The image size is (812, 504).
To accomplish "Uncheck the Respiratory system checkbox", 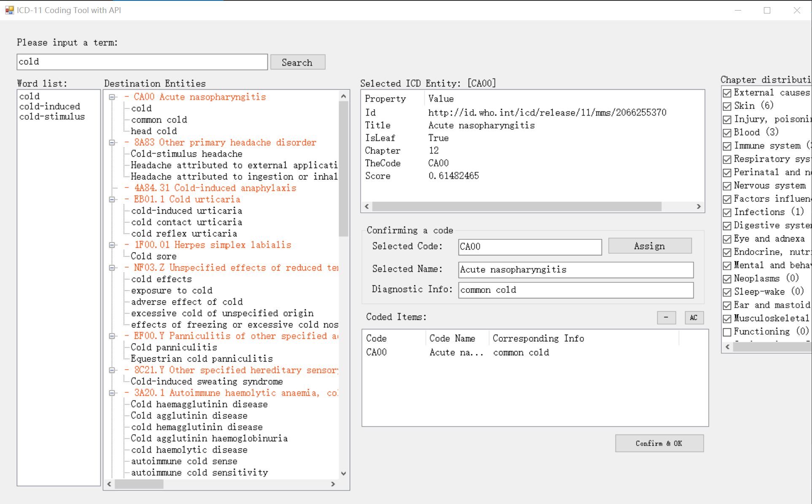I will [727, 159].
